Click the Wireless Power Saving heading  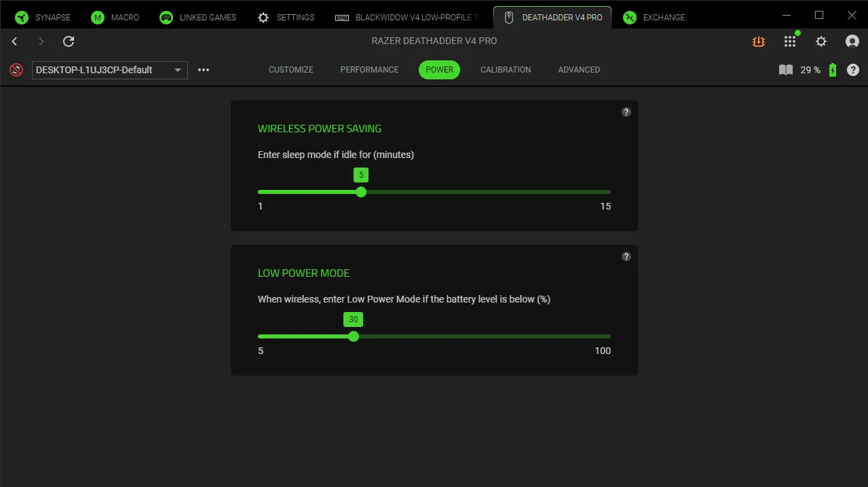pyautogui.click(x=320, y=128)
